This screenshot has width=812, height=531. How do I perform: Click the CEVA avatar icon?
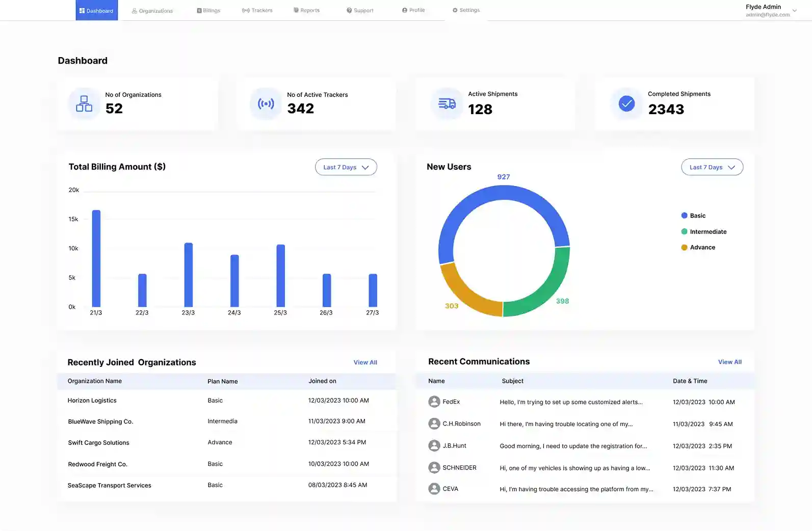click(434, 489)
